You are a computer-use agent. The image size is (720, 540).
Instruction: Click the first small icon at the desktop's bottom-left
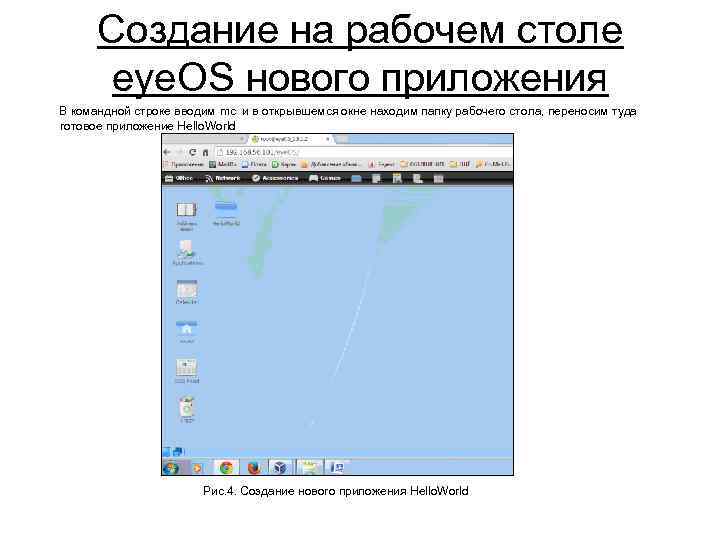pyautogui.click(x=167, y=452)
